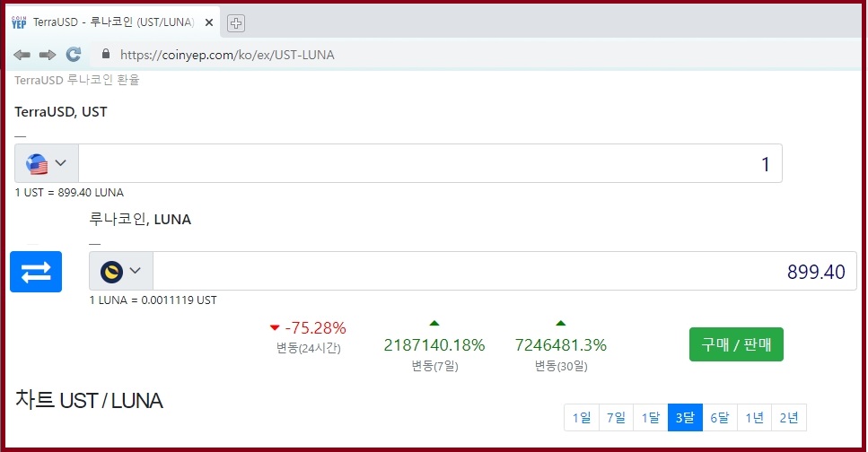
Task: Click the UST amount input field
Action: coord(430,163)
